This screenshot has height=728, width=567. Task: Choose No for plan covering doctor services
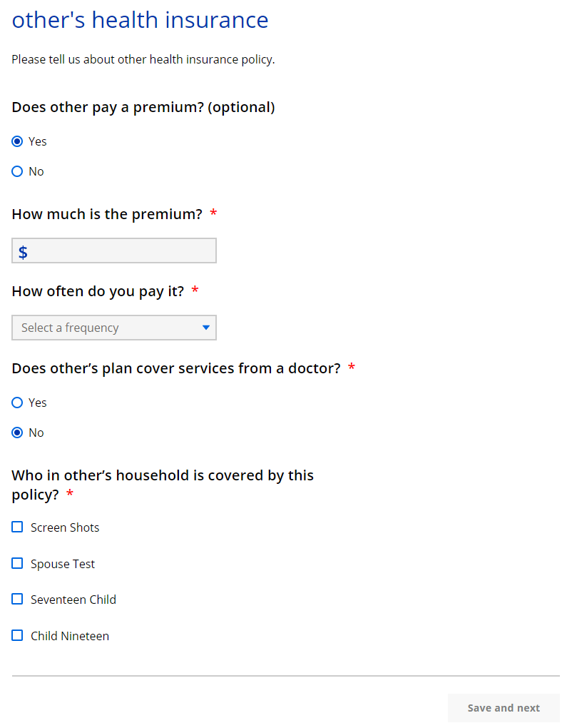(x=18, y=433)
